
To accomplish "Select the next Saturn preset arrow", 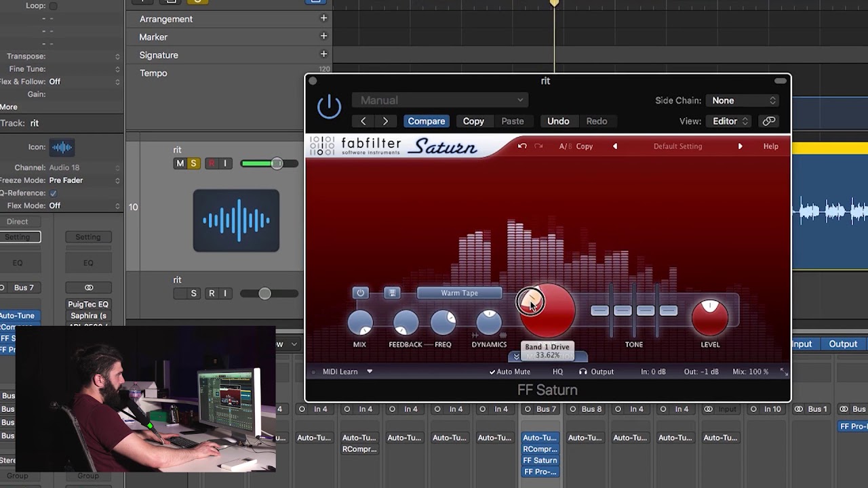I will [740, 146].
